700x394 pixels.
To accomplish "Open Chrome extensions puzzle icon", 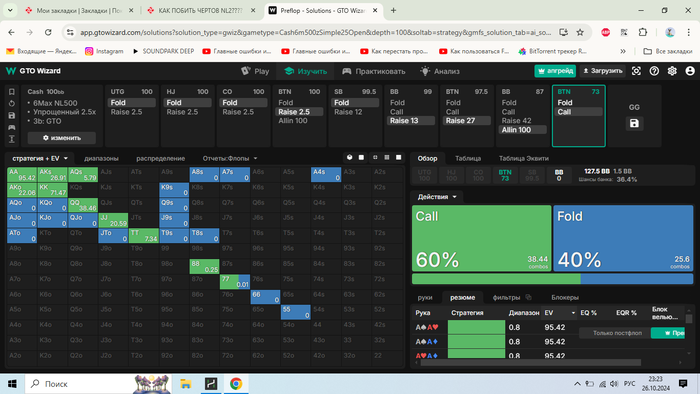I will click(x=642, y=32).
